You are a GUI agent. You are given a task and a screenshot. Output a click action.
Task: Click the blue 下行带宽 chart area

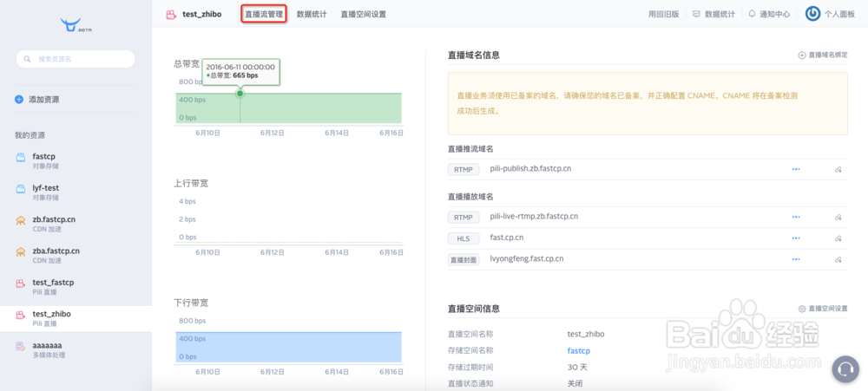[x=288, y=348]
